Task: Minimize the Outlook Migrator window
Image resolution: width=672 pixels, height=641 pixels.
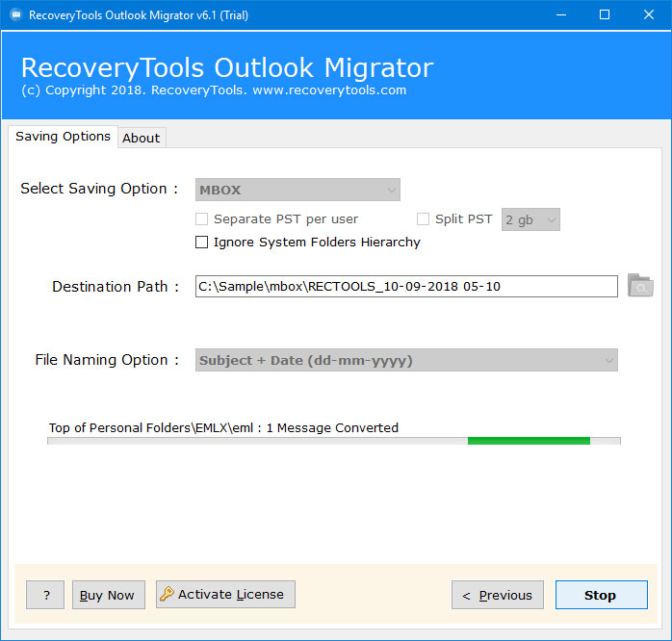Action: [x=561, y=15]
